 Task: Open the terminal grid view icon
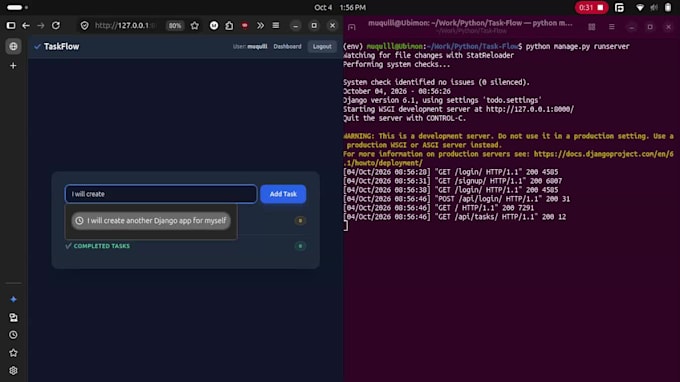592,27
